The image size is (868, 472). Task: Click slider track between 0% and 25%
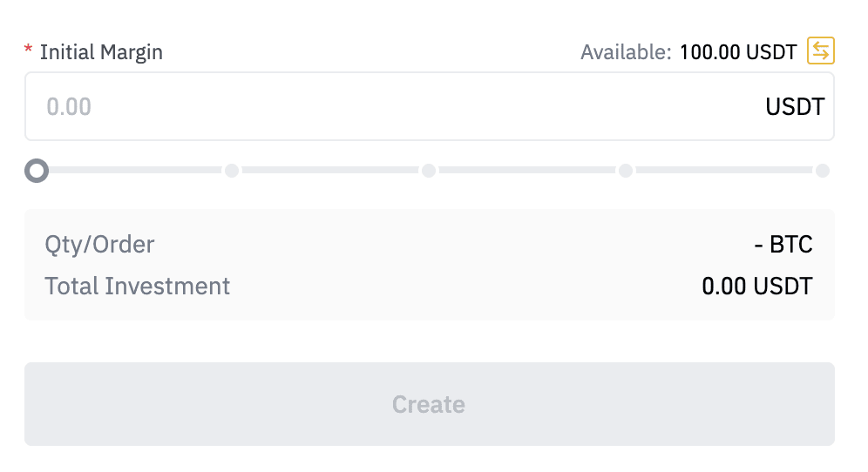coord(135,171)
